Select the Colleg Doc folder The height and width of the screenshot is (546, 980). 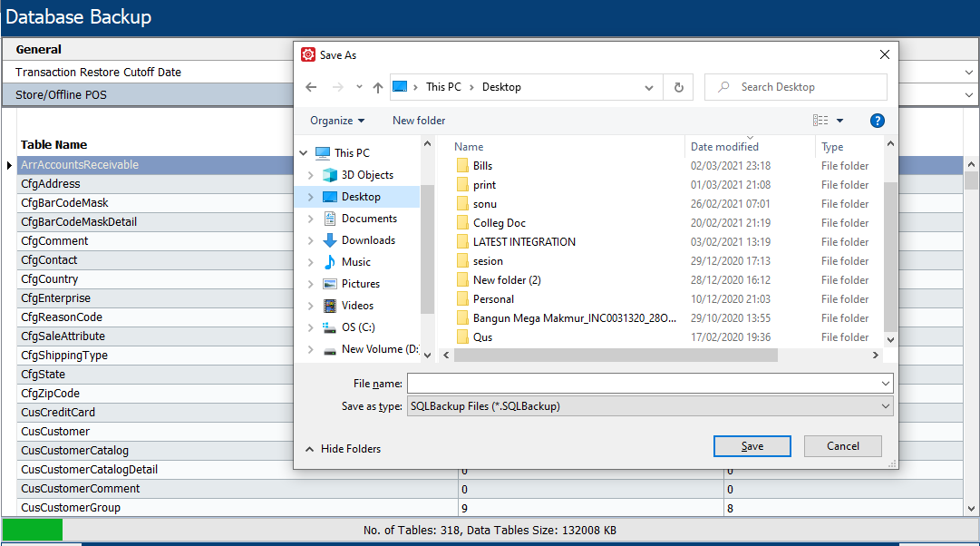(x=499, y=223)
